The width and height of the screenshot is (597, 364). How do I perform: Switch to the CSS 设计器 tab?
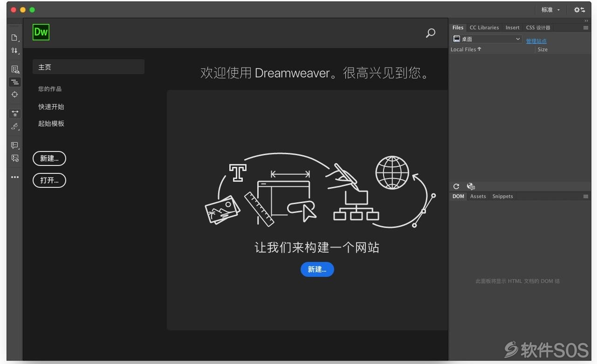(538, 27)
